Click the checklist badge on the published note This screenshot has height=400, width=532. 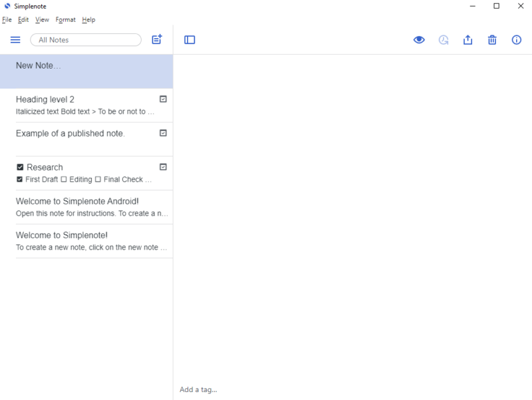tap(164, 133)
